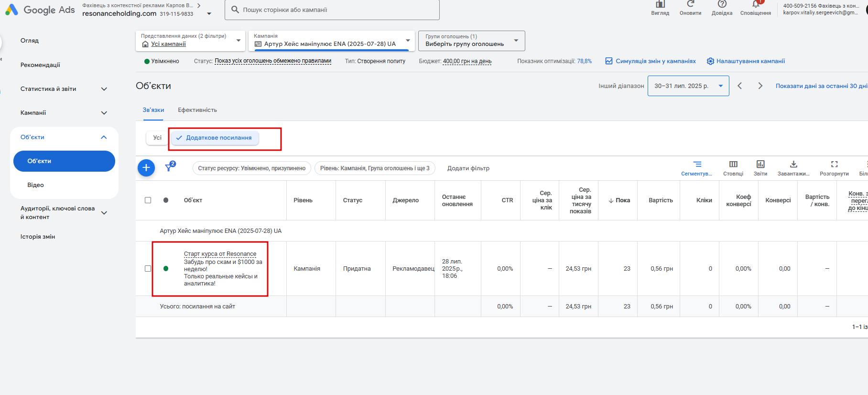Click the green status dot of the sitelink row
Viewport: 868px width, 395px height.
(166, 269)
